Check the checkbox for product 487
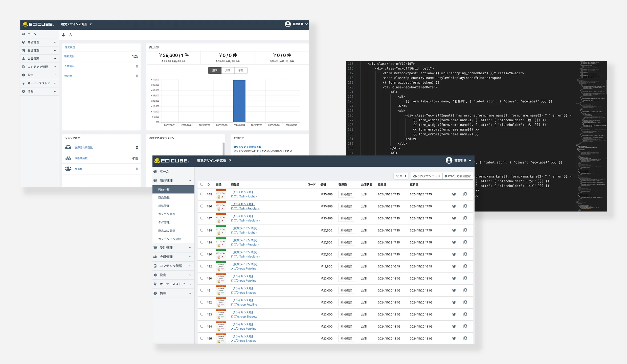Image resolution: width=627 pixels, height=364 pixels. coord(202,218)
